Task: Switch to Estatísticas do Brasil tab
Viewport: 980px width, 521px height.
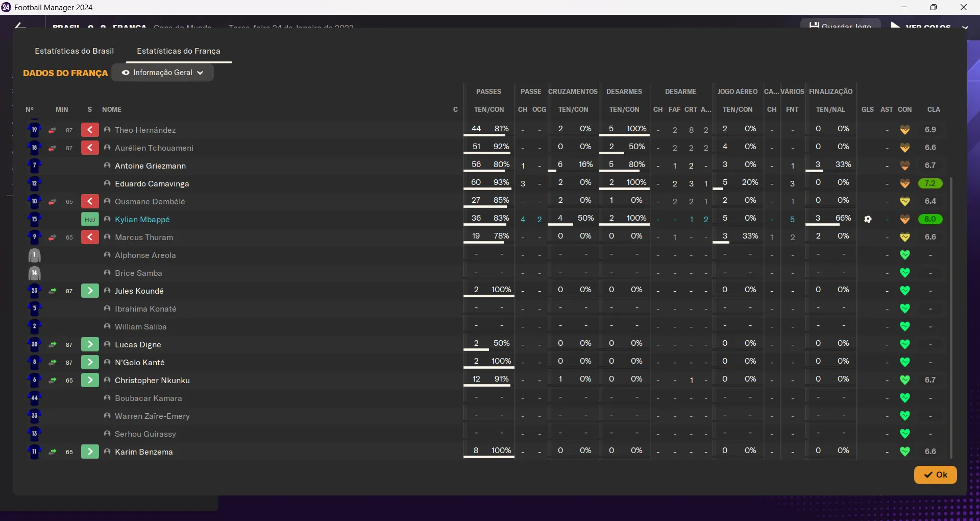Action: click(x=75, y=51)
